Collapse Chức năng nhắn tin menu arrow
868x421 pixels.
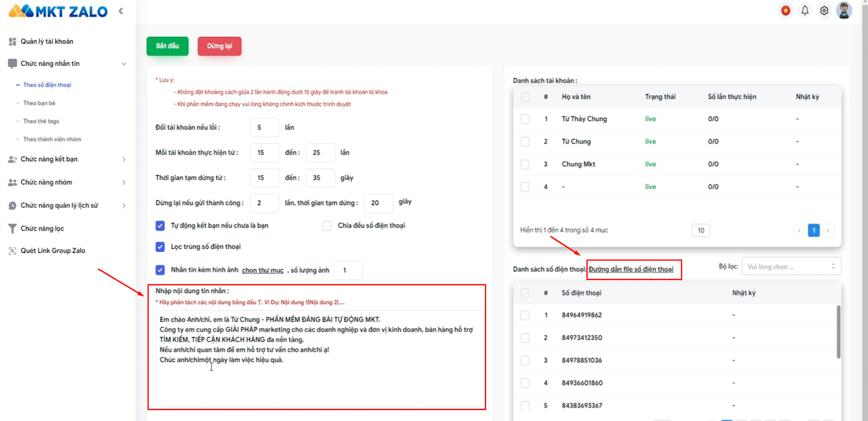point(124,64)
